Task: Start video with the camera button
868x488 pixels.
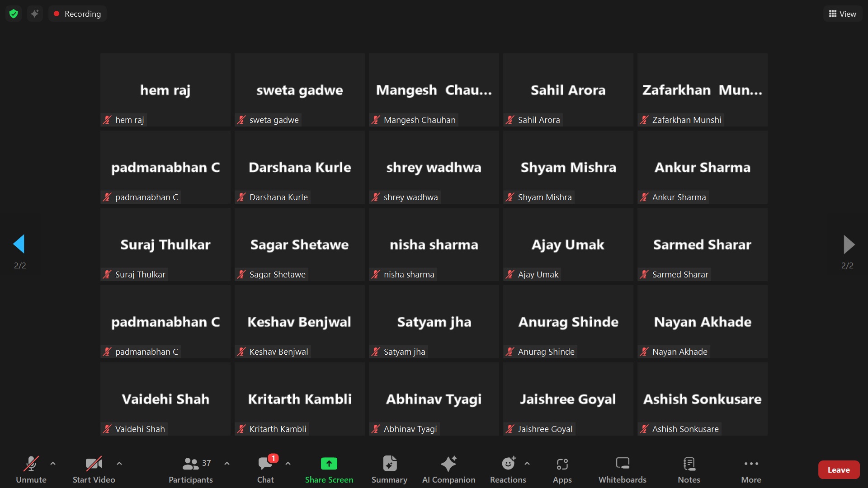Action: 94,469
